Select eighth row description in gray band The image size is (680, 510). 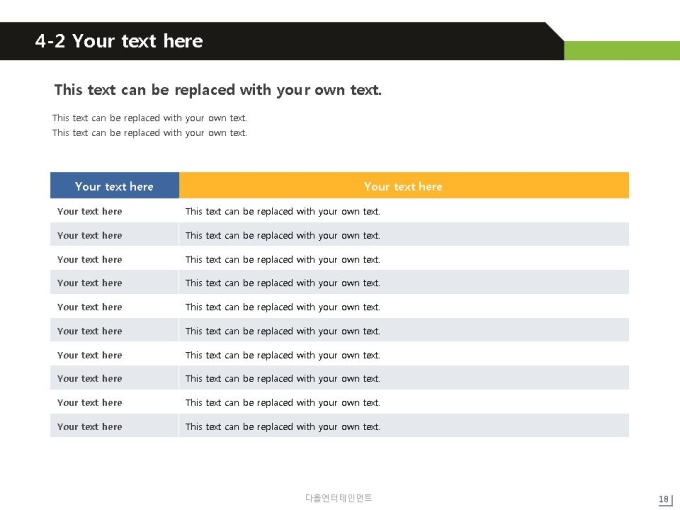[x=283, y=379]
